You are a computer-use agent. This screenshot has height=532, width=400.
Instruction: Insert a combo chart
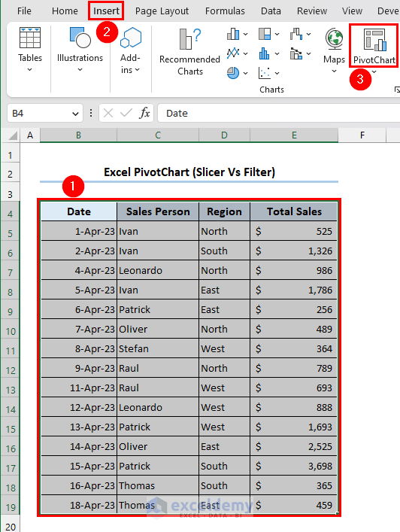tap(296, 53)
